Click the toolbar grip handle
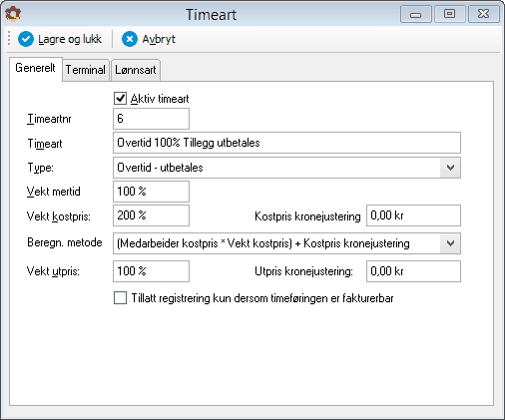Image resolution: width=505 pixels, height=420 pixels. (9, 39)
